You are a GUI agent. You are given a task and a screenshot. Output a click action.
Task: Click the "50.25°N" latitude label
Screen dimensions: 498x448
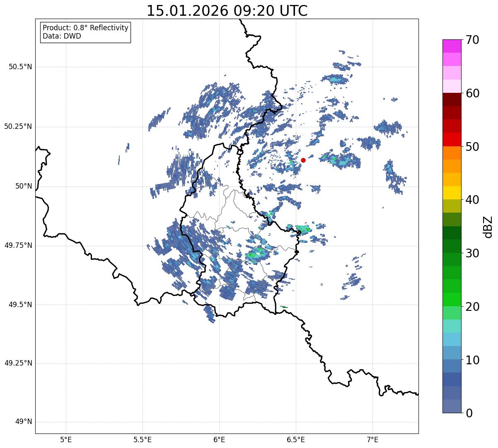tap(18, 126)
